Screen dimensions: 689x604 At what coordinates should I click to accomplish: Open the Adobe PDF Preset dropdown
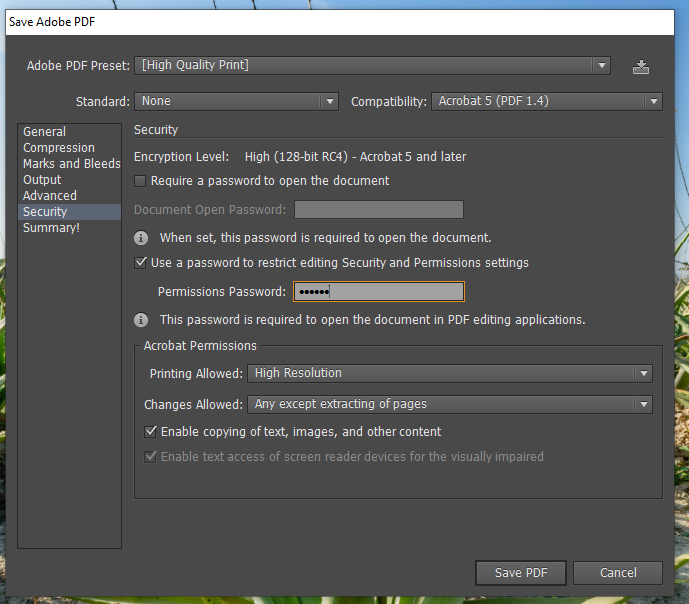coord(372,65)
